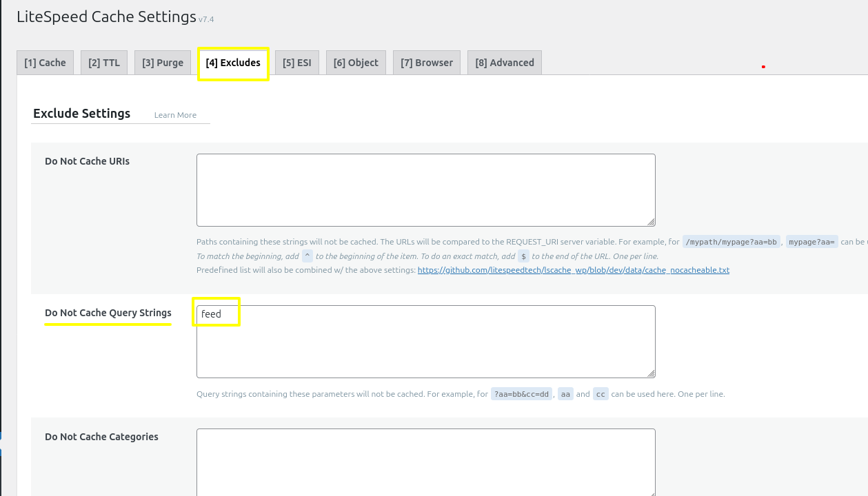Switch to the [1] Cache tab
The height and width of the screenshot is (496, 868).
point(44,62)
